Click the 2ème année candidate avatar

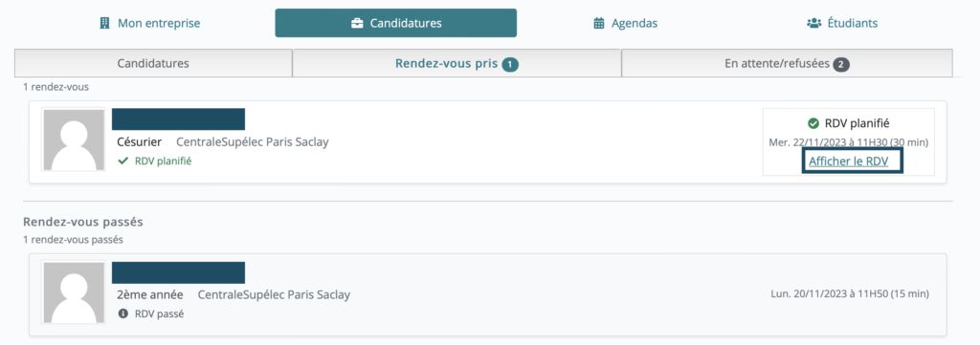coord(73,292)
